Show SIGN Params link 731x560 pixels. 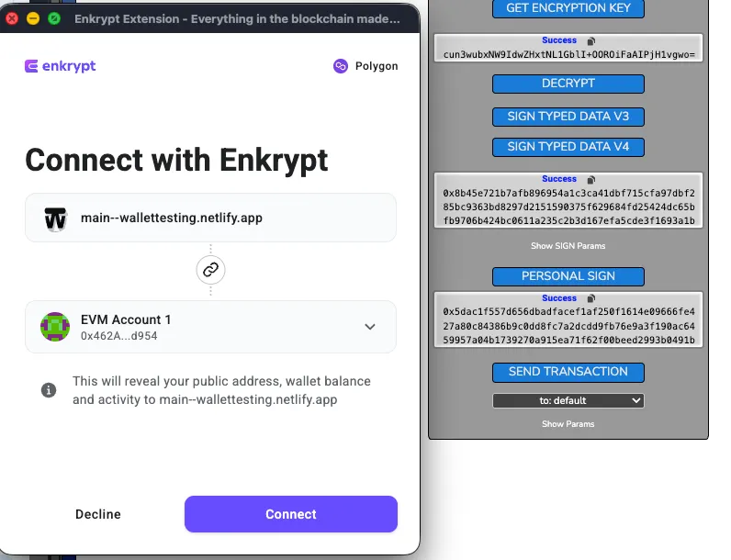pos(568,246)
